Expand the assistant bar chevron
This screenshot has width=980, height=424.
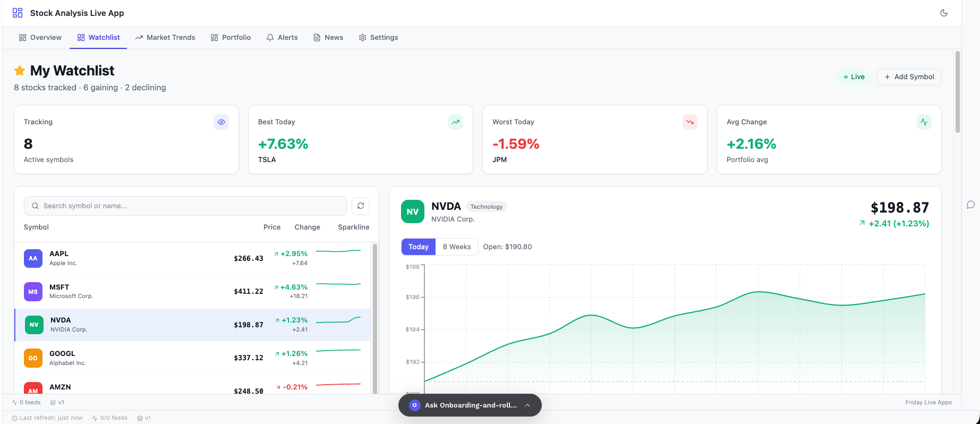pos(527,405)
